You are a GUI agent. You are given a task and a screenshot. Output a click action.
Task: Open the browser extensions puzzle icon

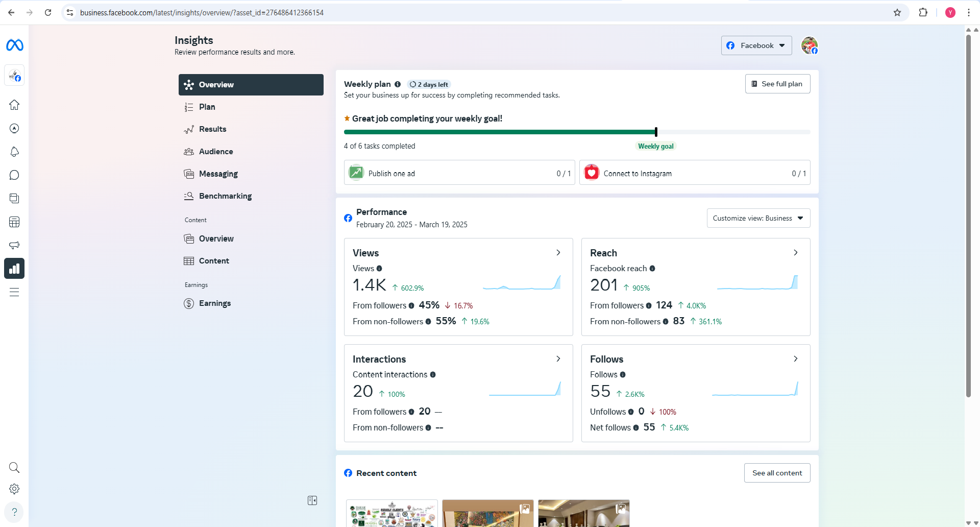[923, 13]
